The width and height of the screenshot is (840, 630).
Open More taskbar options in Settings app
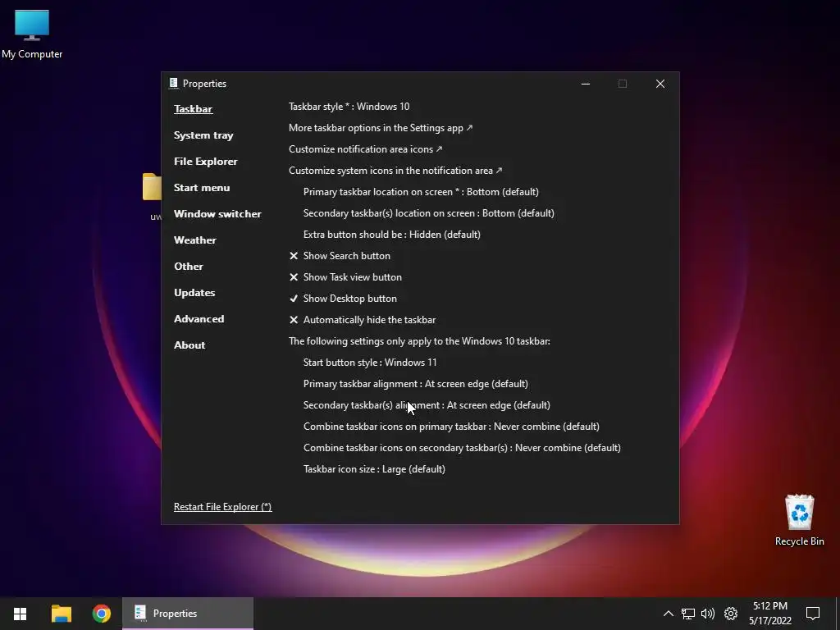click(x=381, y=128)
